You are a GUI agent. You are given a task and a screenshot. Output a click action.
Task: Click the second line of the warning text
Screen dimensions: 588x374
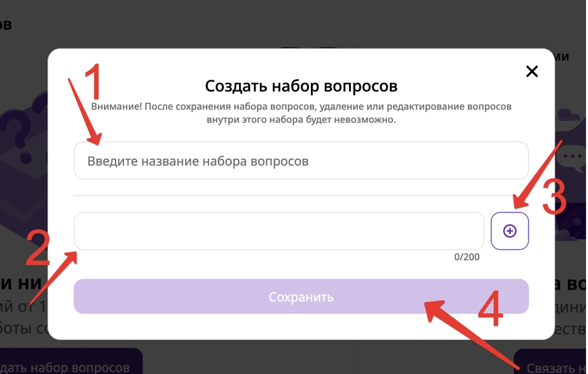click(301, 120)
